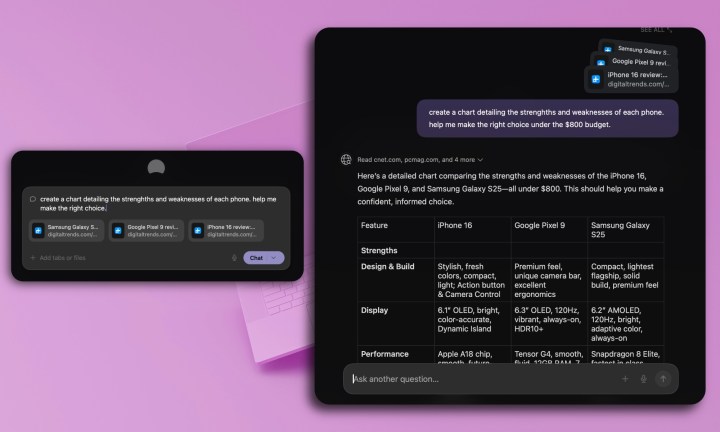Screen dimensions: 720x432
Task: Click the plus icon beside 'Add tabs or files'
Action: pyautogui.click(x=32, y=258)
